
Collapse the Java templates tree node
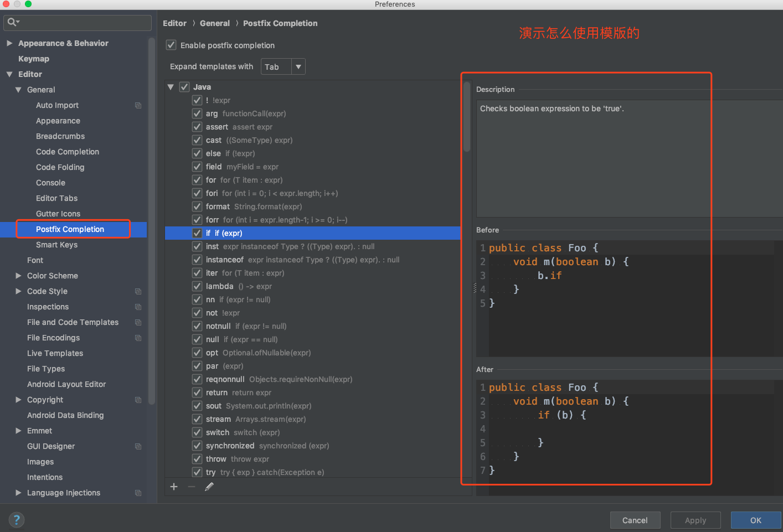click(171, 87)
